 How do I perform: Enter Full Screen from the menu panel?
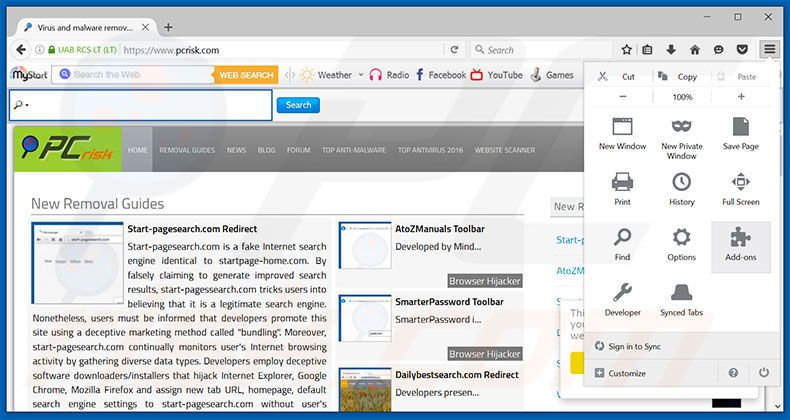[741, 189]
